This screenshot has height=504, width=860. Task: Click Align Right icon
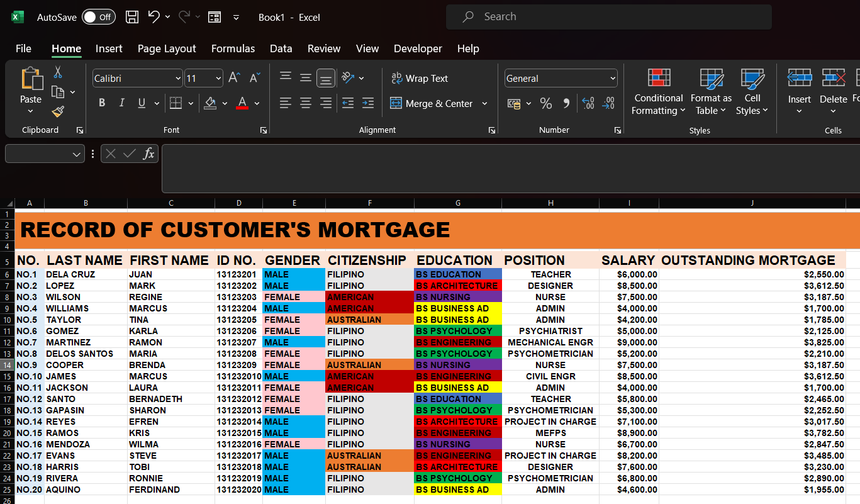[x=326, y=103]
